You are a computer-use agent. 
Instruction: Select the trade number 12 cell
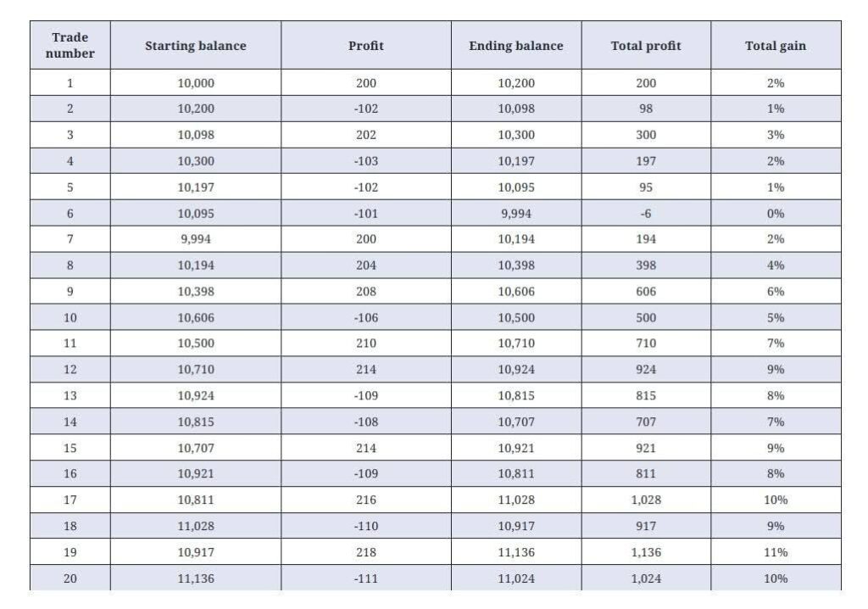click(x=70, y=370)
